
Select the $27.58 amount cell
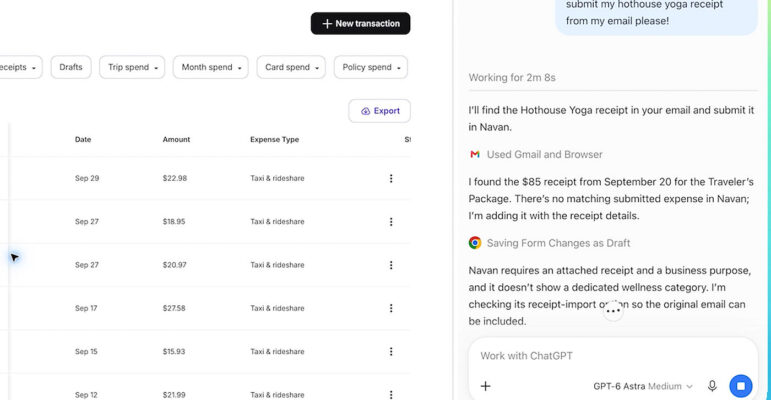click(x=174, y=308)
